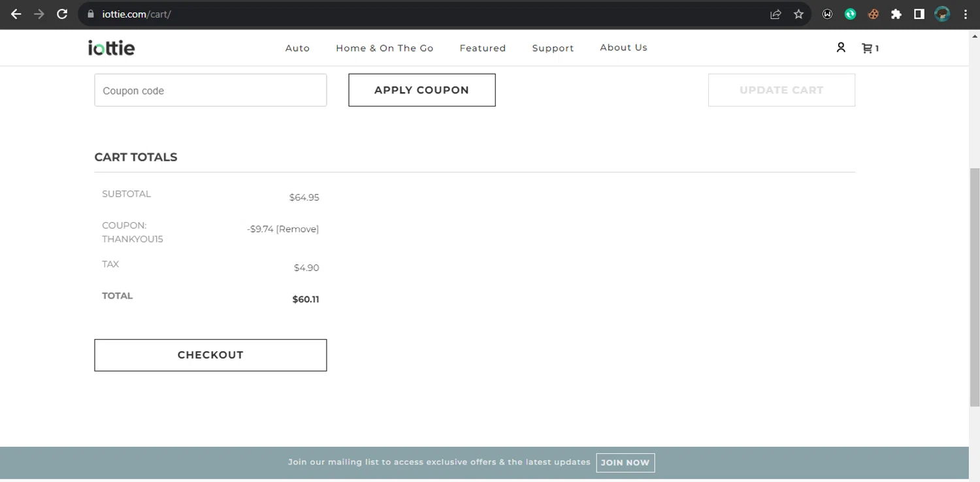Open the account user icon
This screenshot has height=482, width=980.
point(841,48)
